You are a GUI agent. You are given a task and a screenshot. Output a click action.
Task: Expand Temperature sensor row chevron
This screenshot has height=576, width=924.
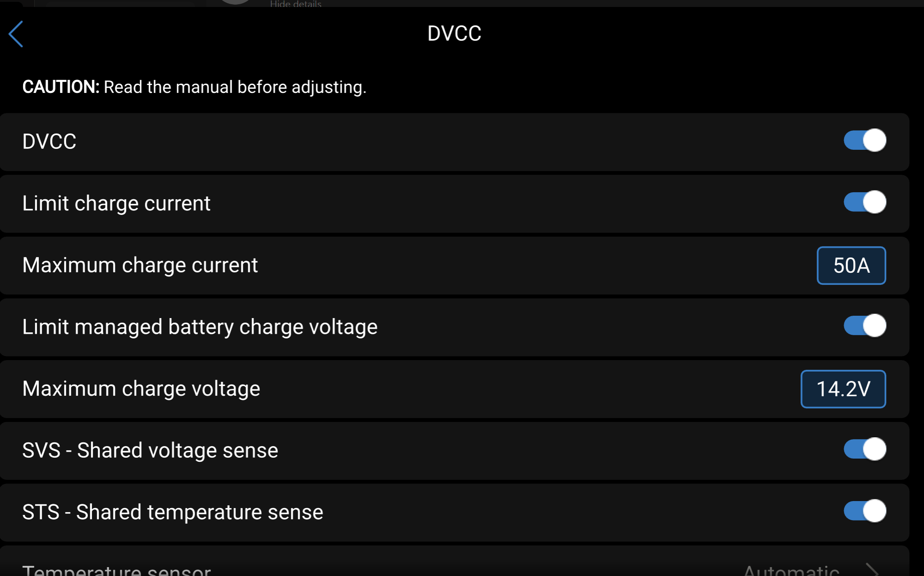[x=872, y=570]
